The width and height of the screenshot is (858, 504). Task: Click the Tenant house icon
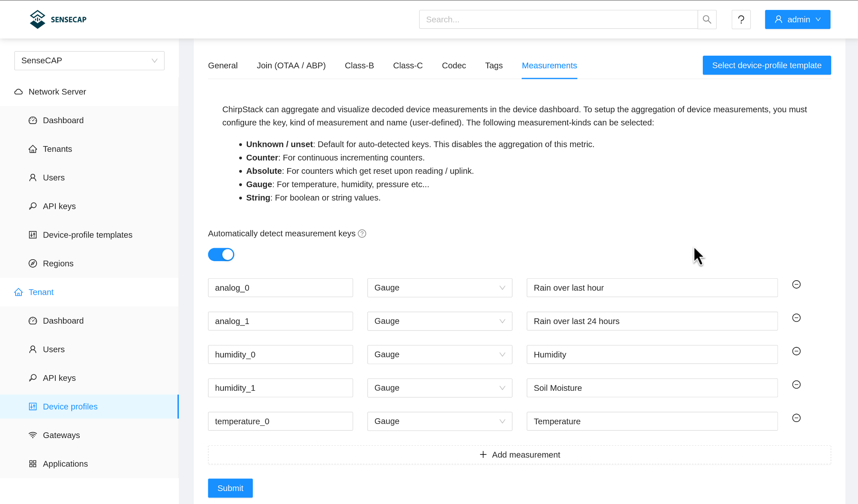18,292
